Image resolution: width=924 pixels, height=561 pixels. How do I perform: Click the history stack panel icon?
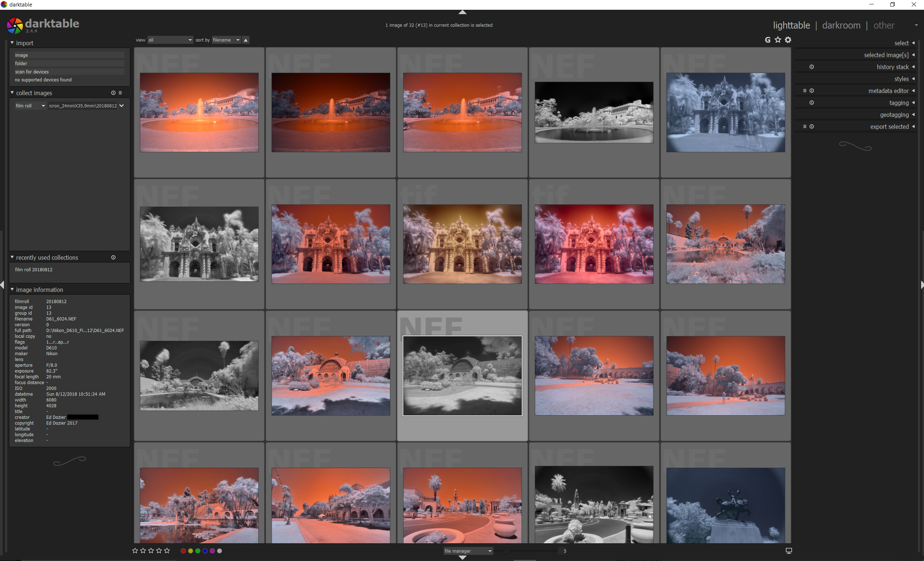click(811, 66)
